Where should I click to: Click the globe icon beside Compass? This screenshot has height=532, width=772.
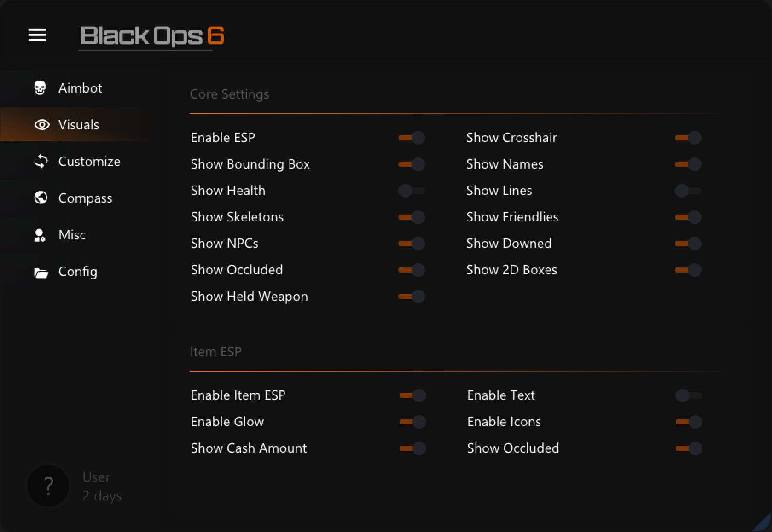41,198
